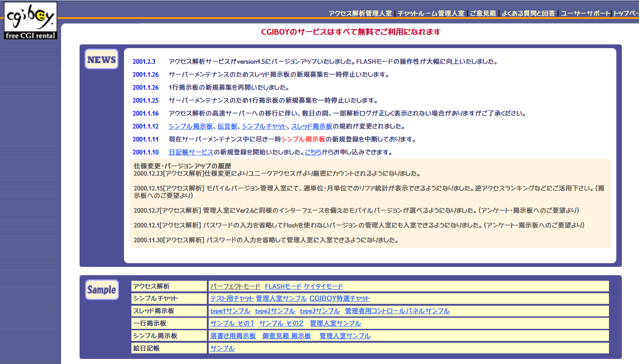
Task: Open the シンプルチャット link in the 2001.1.12 news
Action: pyautogui.click(x=263, y=126)
